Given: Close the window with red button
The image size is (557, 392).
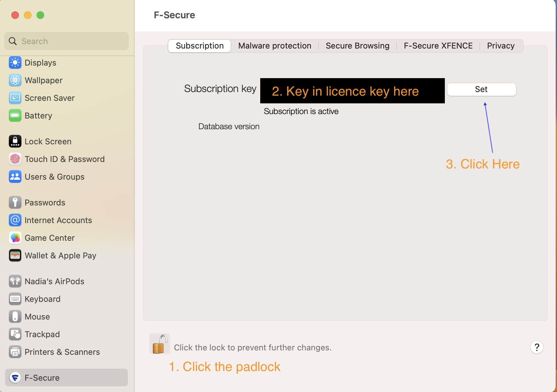Looking at the screenshot, I should coord(15,15).
